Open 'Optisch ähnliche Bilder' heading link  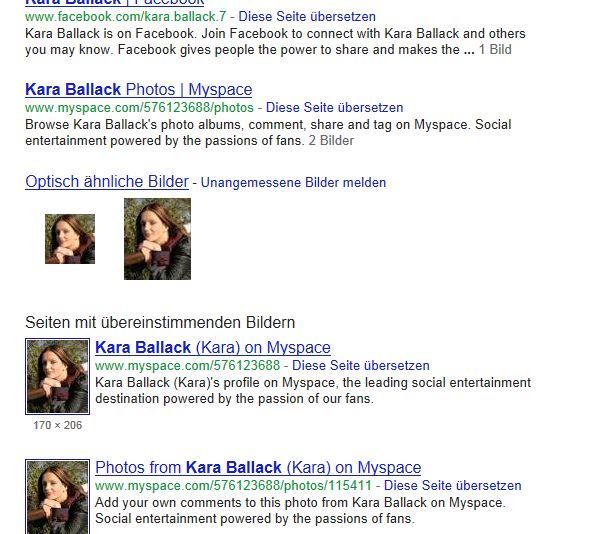pyautogui.click(x=107, y=182)
